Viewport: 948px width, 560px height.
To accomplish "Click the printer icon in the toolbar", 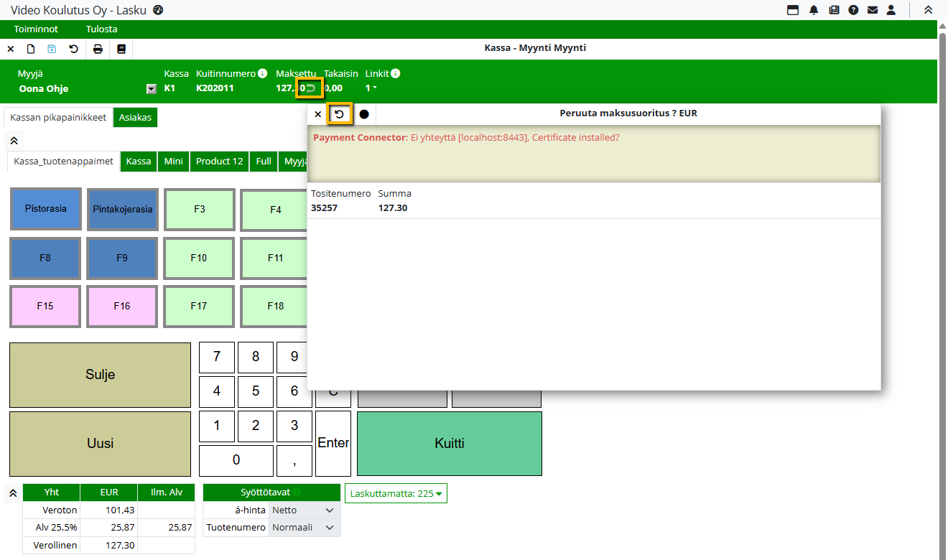I will click(98, 49).
